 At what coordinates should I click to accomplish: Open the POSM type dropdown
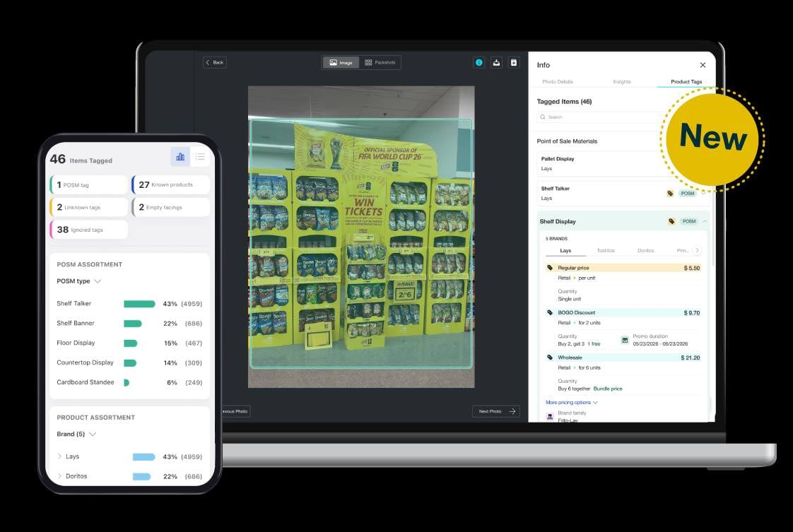79,281
